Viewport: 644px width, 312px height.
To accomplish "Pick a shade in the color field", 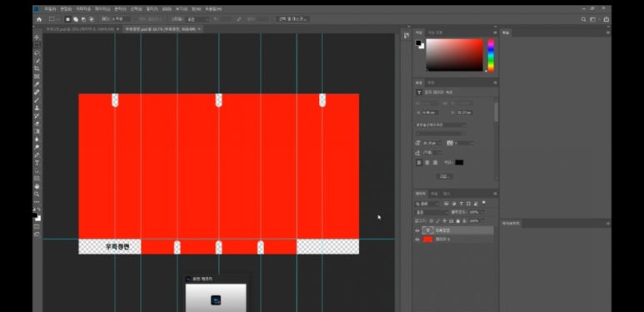I will (454, 55).
